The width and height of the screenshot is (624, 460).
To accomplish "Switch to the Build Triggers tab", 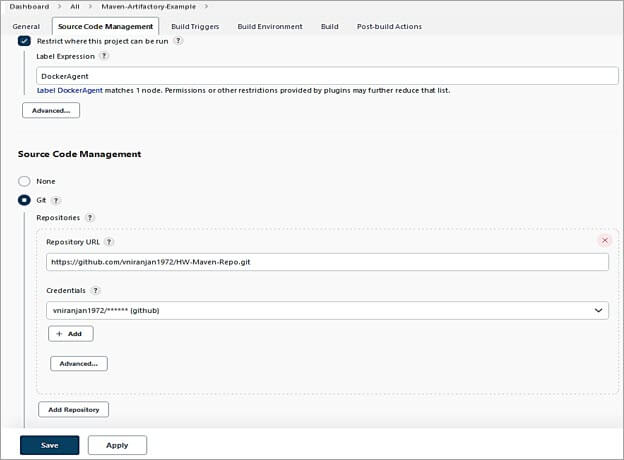I will (x=197, y=26).
